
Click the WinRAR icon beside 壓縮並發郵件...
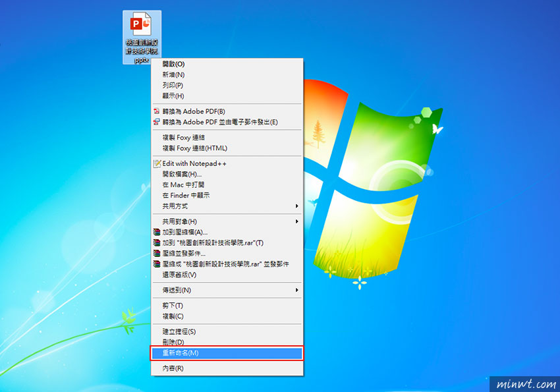tap(156, 254)
